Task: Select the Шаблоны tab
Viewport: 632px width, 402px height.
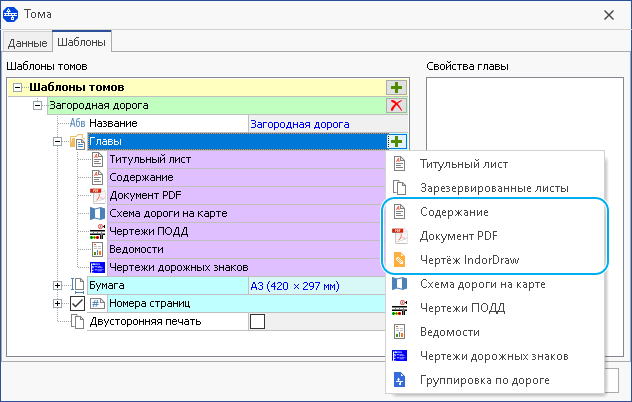Action: 81,42
